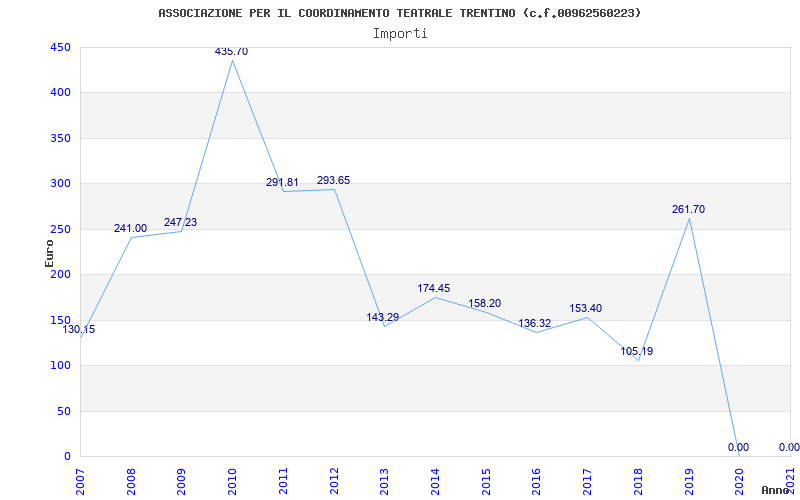Select the 2015 year label
Screen dimensions: 800x500
tap(486, 481)
